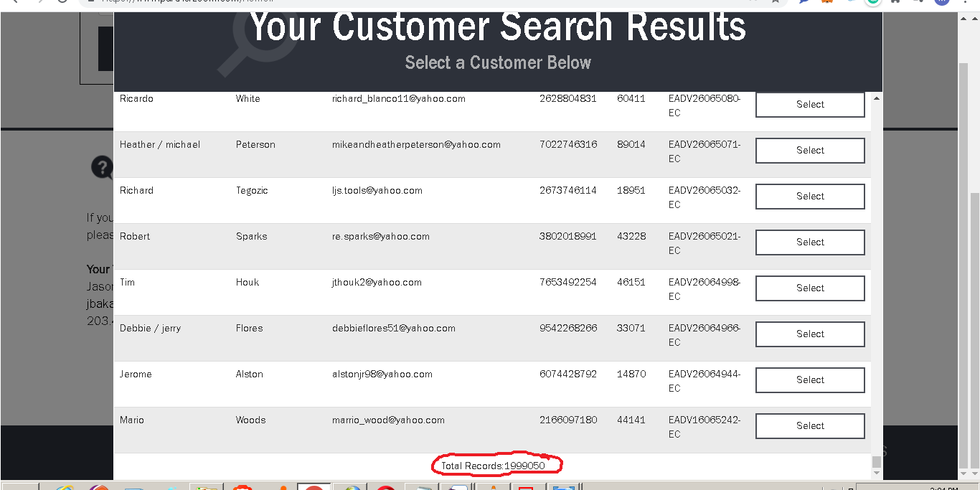Image resolution: width=980 pixels, height=490 pixels.
Task: Click the Total Records:1999050 text
Action: tap(493, 466)
